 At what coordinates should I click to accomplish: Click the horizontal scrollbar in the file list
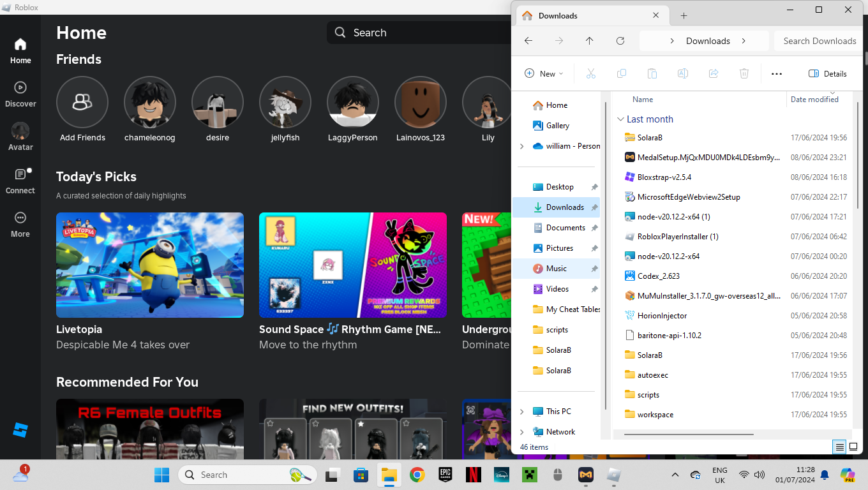tap(689, 434)
